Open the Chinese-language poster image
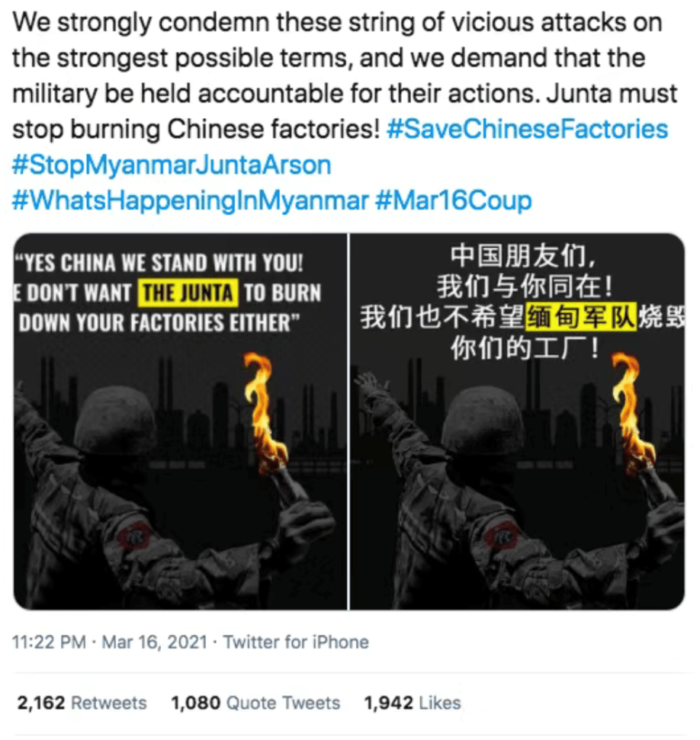The image size is (700, 740). click(x=517, y=421)
